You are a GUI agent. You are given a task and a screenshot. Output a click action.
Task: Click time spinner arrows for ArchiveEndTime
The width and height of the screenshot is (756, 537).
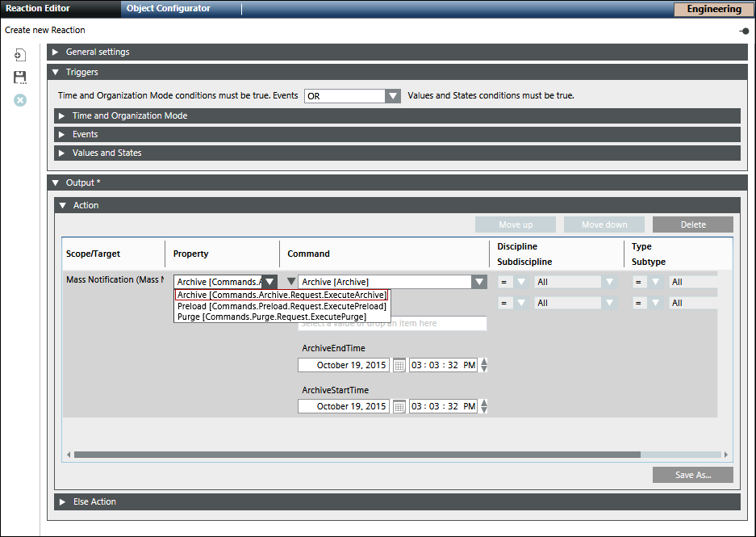tap(484, 365)
